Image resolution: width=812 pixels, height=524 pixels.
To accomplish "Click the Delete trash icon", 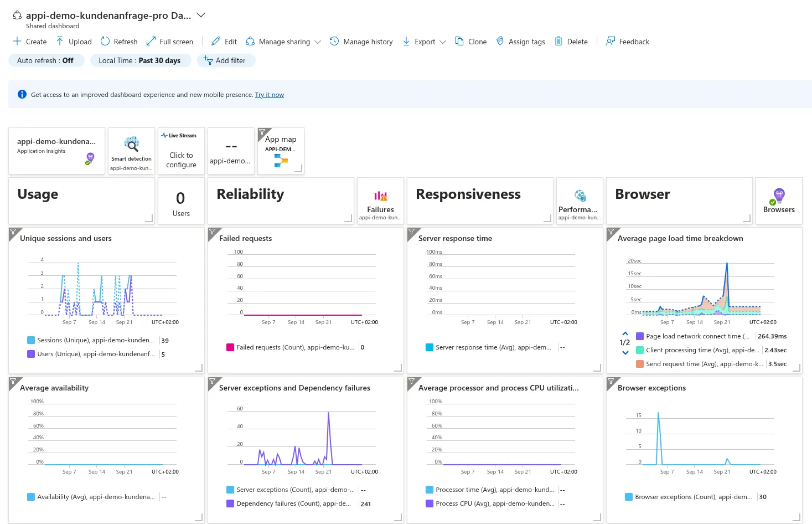I will [558, 42].
